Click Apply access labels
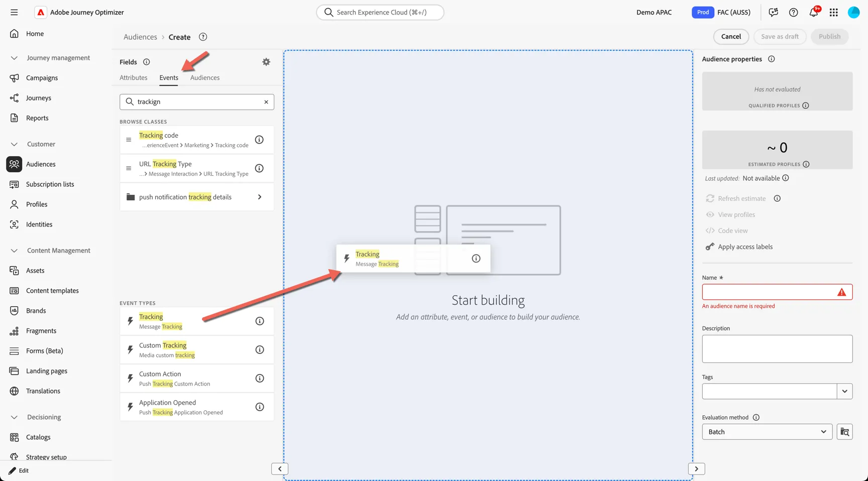This screenshot has width=868, height=481. [745, 247]
